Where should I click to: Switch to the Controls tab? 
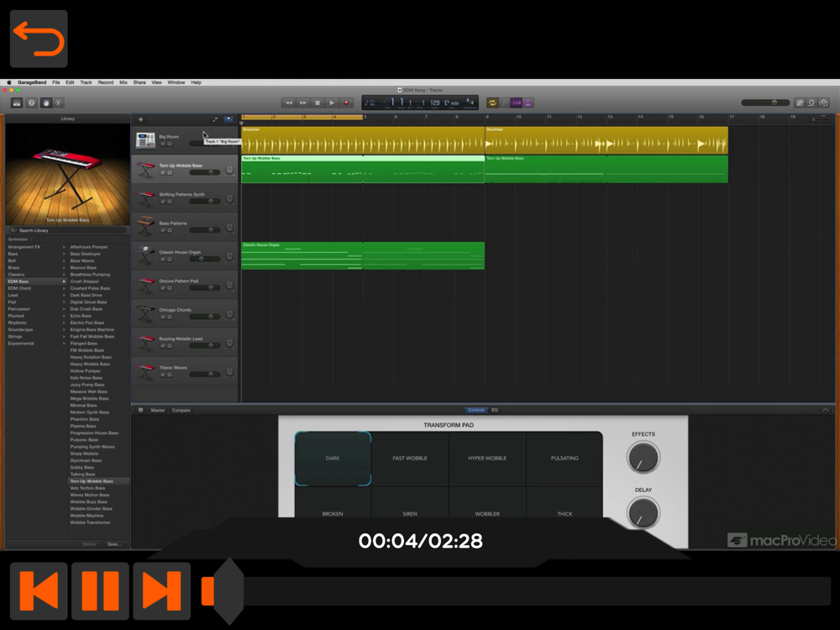(475, 411)
